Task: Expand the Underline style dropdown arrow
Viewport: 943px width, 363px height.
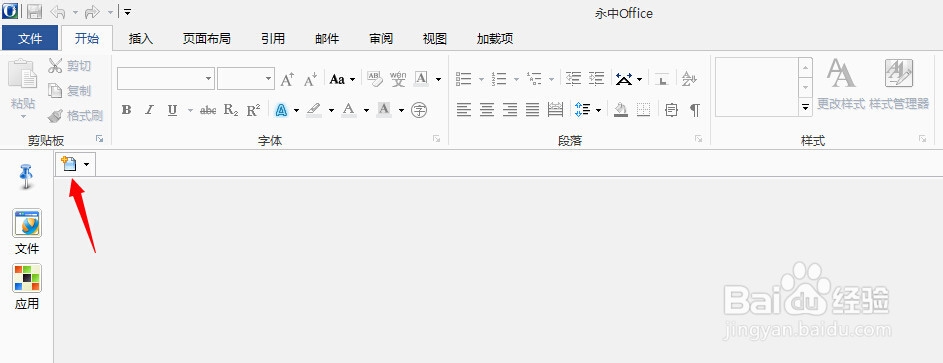Action: click(x=190, y=110)
